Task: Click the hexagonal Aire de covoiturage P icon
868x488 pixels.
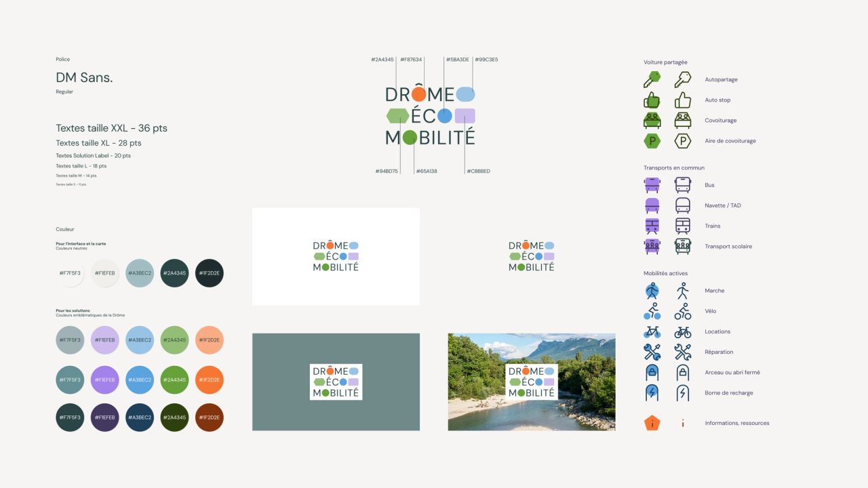Action: pos(652,140)
